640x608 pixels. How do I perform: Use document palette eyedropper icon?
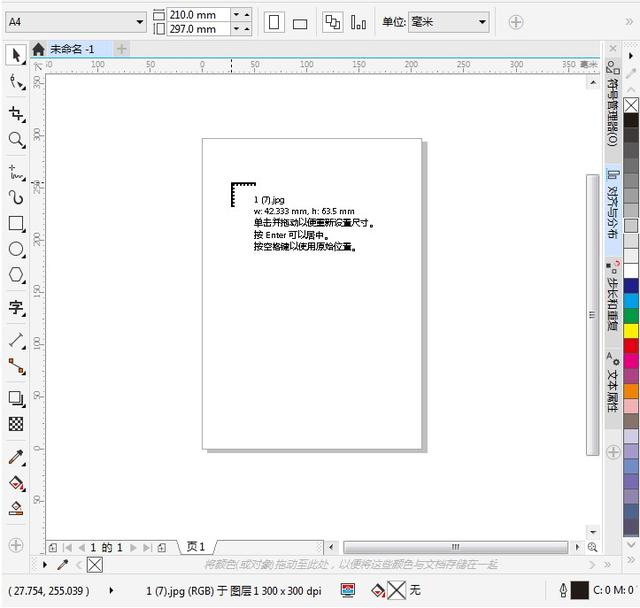point(62,564)
